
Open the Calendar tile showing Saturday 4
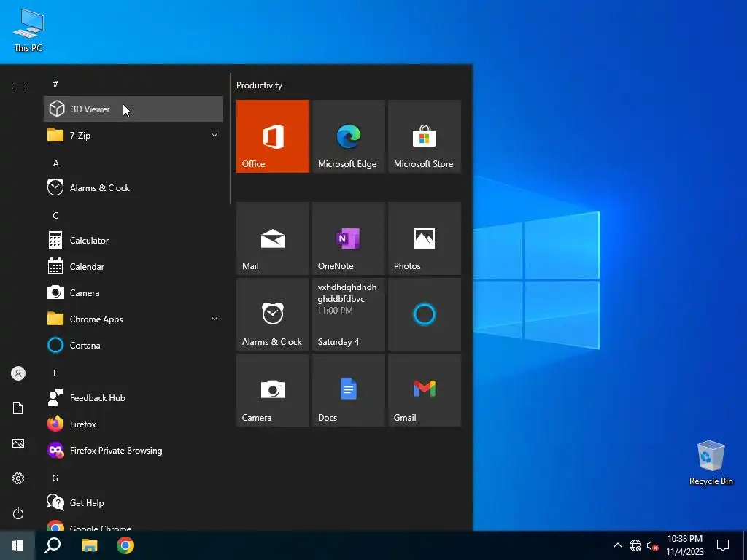(x=348, y=314)
